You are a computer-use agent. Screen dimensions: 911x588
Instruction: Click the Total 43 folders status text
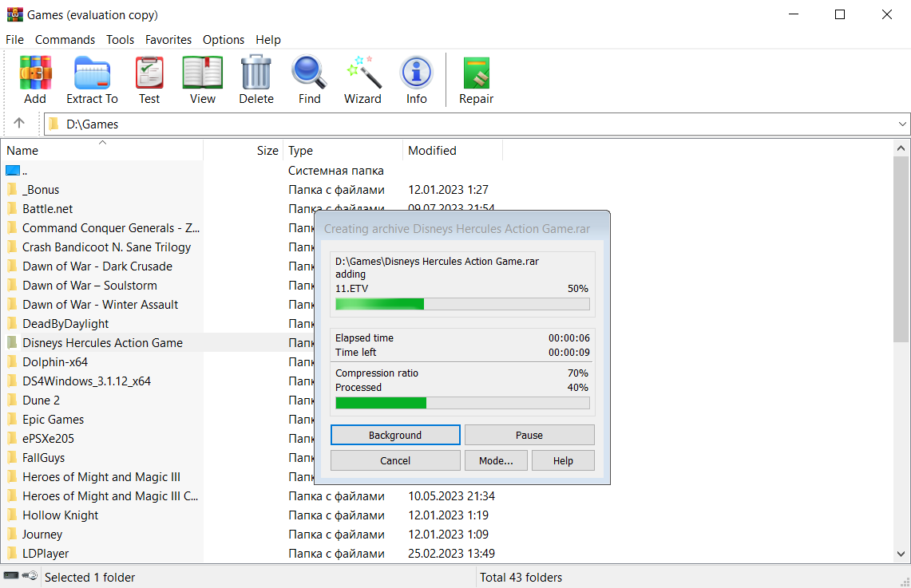[521, 578]
